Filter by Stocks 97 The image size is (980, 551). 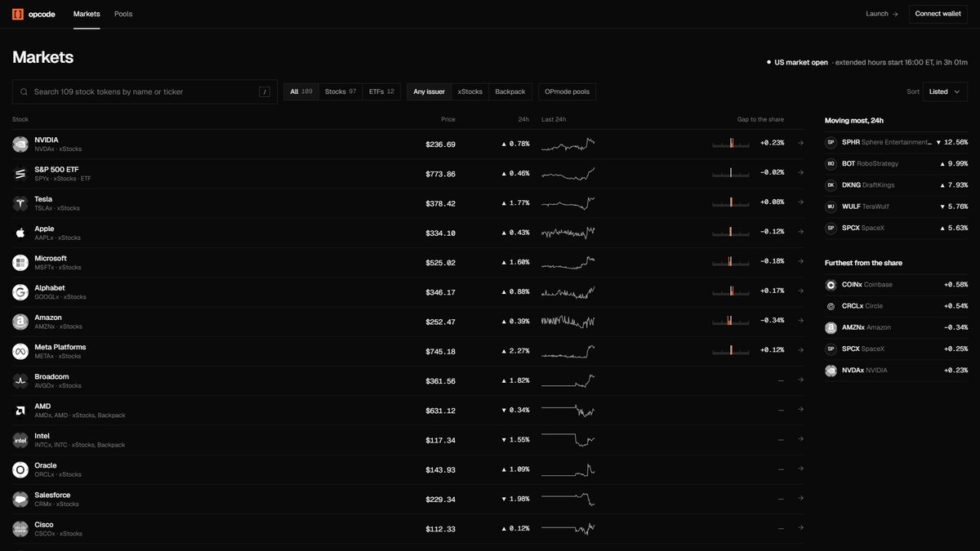pos(341,92)
